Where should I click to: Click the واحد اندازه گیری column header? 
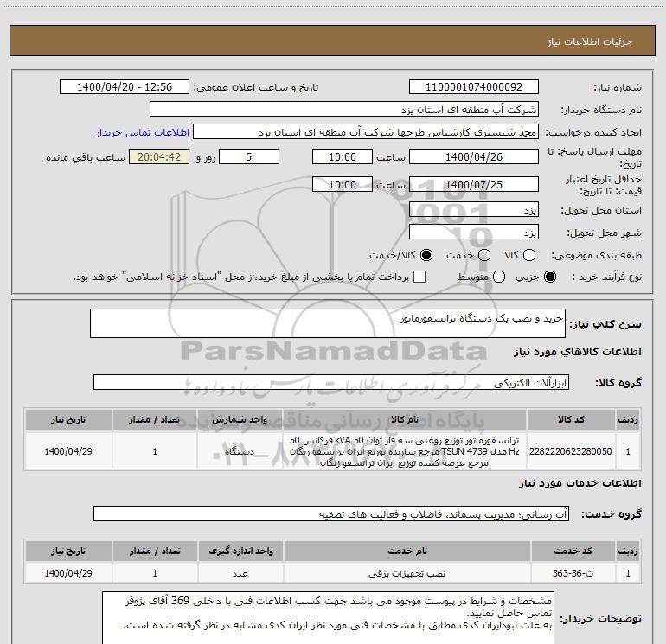tap(240, 551)
